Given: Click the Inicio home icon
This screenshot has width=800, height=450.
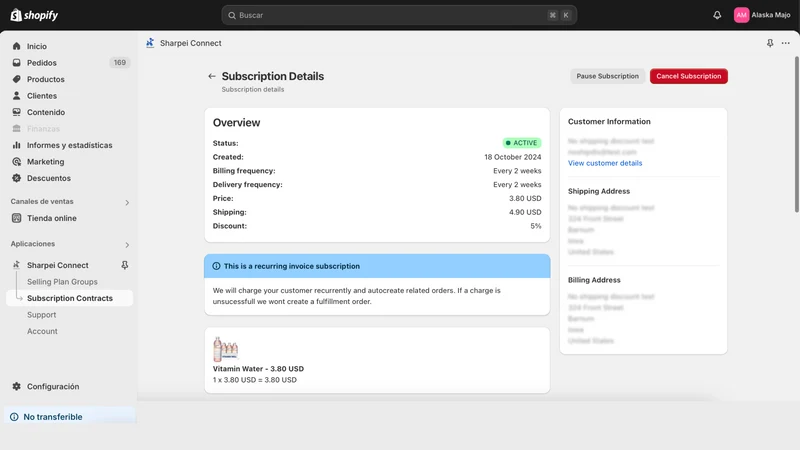Looking at the screenshot, I should (x=16, y=46).
